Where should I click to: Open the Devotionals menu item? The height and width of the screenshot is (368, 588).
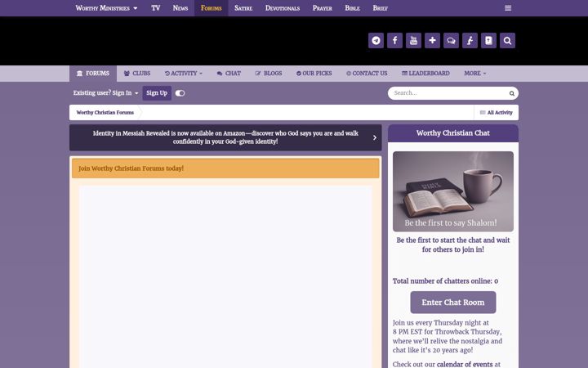click(283, 8)
